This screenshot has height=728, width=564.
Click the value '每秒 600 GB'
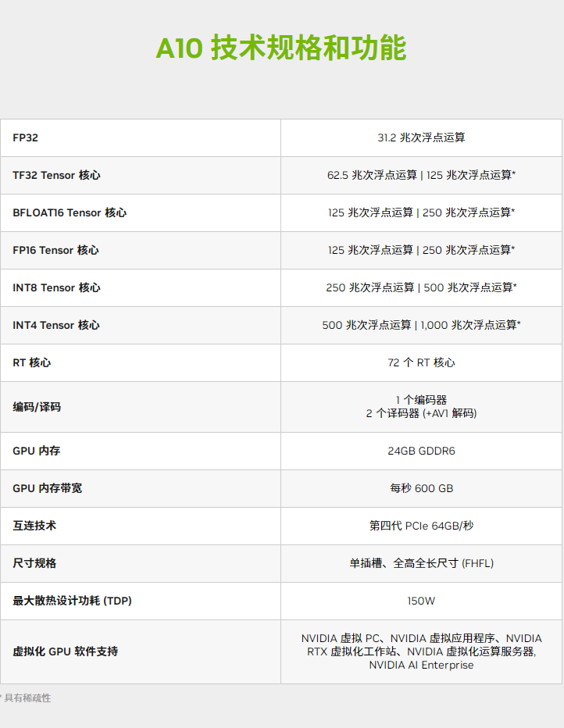tap(421, 488)
